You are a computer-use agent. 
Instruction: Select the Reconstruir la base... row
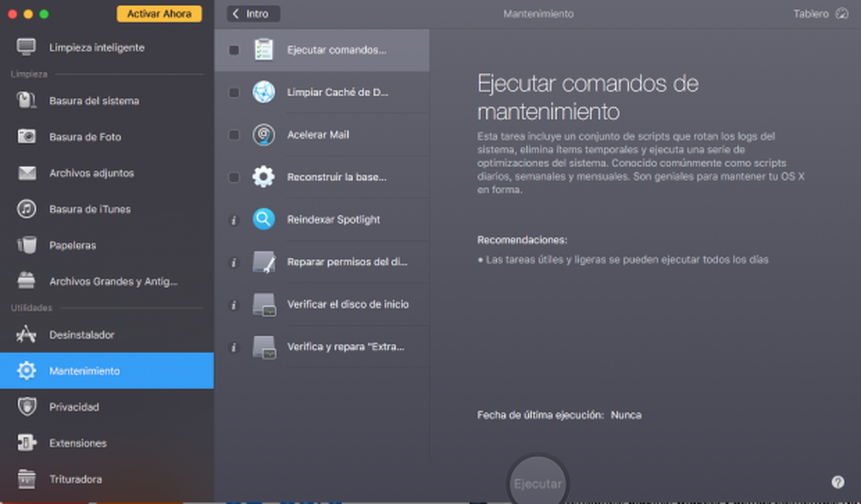[322, 177]
